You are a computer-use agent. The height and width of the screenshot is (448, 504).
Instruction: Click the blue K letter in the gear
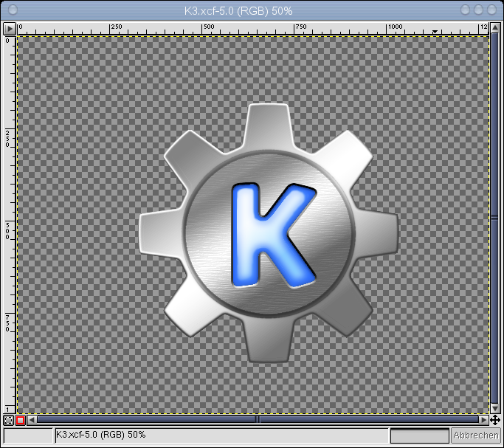[273, 235]
